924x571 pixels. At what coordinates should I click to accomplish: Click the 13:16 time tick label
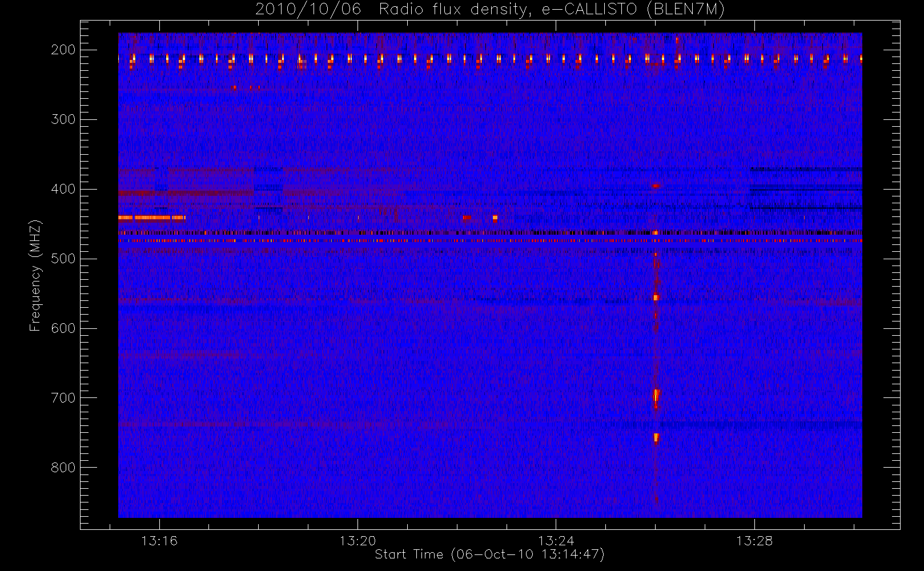coord(159,541)
